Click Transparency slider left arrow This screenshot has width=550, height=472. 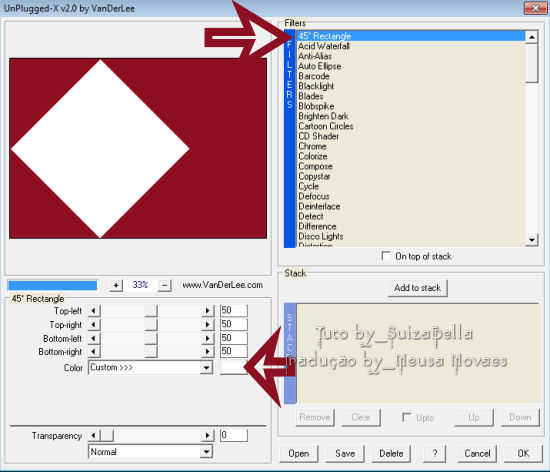tap(94, 436)
